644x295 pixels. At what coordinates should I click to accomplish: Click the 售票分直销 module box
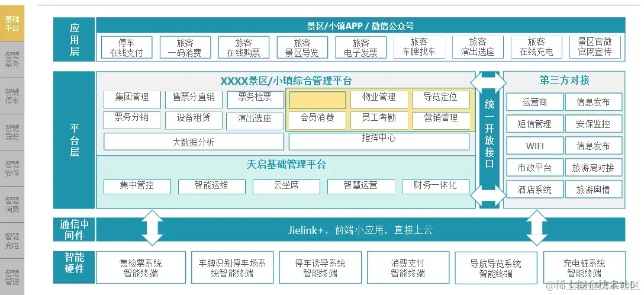pyautogui.click(x=194, y=100)
